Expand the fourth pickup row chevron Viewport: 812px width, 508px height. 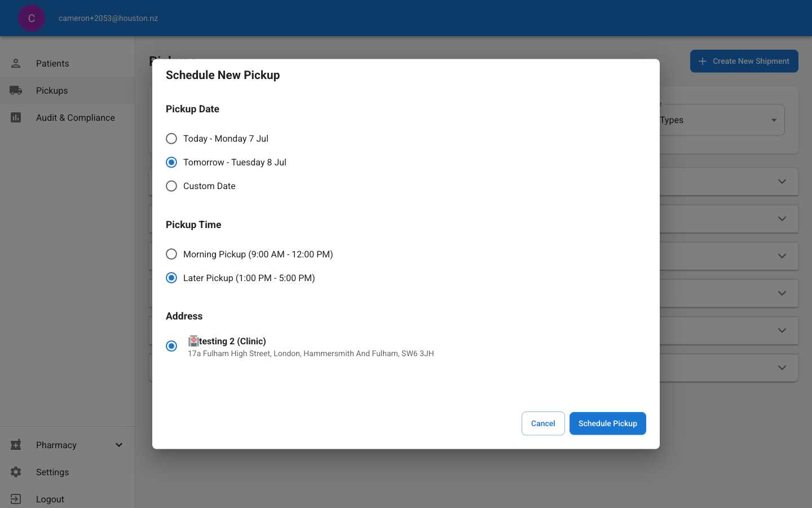[x=782, y=294]
